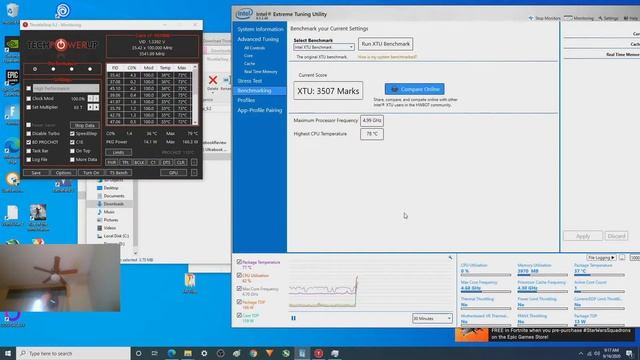Open Settings in the XTU header

[608, 18]
